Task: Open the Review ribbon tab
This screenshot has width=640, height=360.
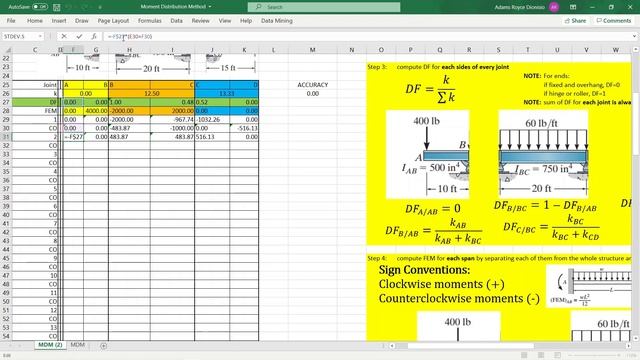Action: (200, 20)
